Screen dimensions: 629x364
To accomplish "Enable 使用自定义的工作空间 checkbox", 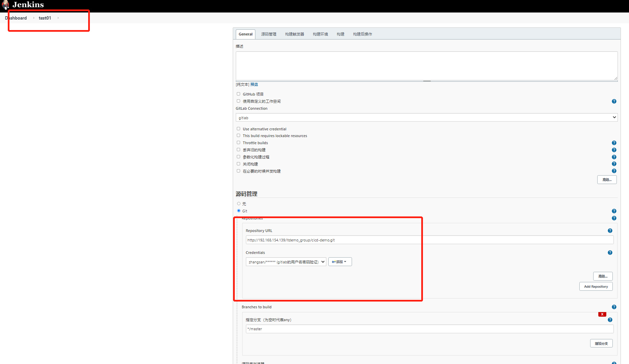I will click(x=238, y=101).
